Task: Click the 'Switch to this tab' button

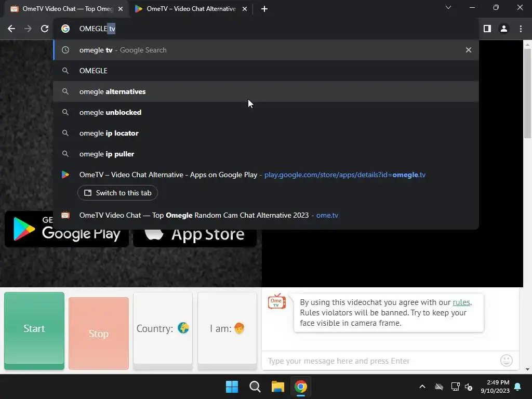Action: click(117, 193)
